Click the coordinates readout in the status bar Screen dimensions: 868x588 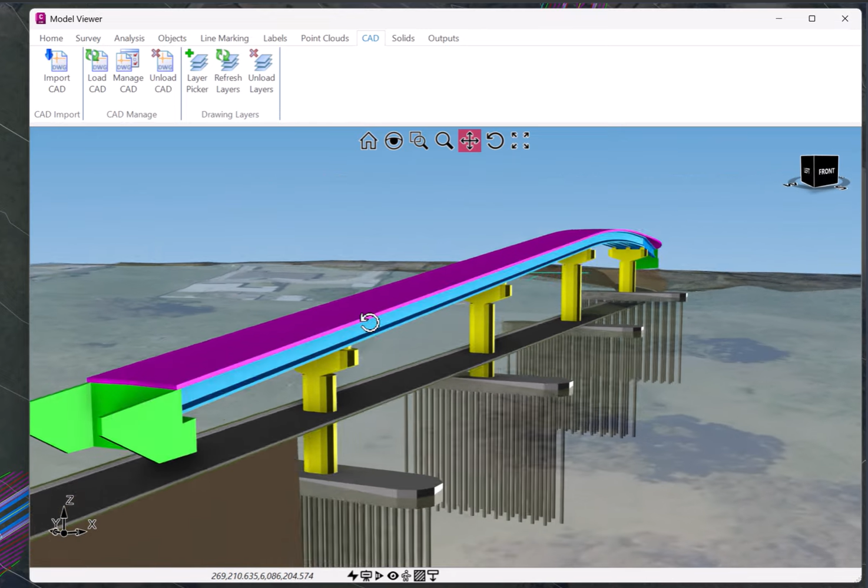pyautogui.click(x=262, y=576)
